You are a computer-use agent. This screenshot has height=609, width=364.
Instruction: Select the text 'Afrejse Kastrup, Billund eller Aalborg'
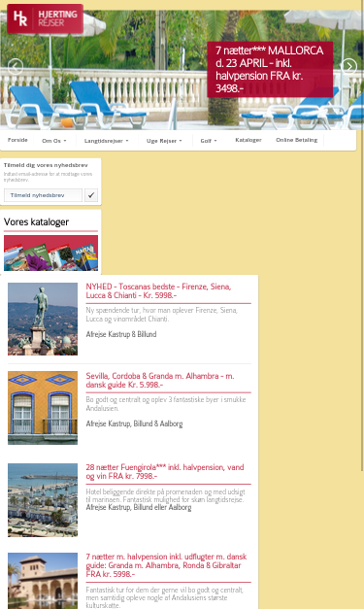pos(139,507)
